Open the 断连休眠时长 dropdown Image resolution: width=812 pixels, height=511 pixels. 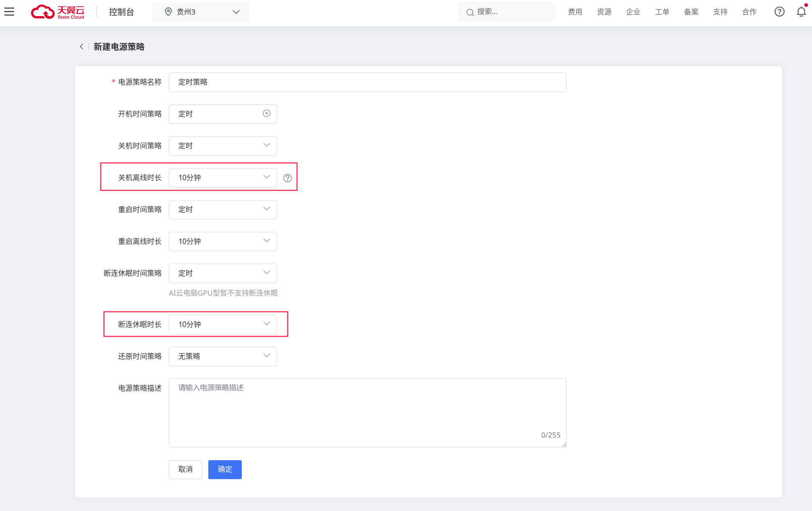[223, 324]
